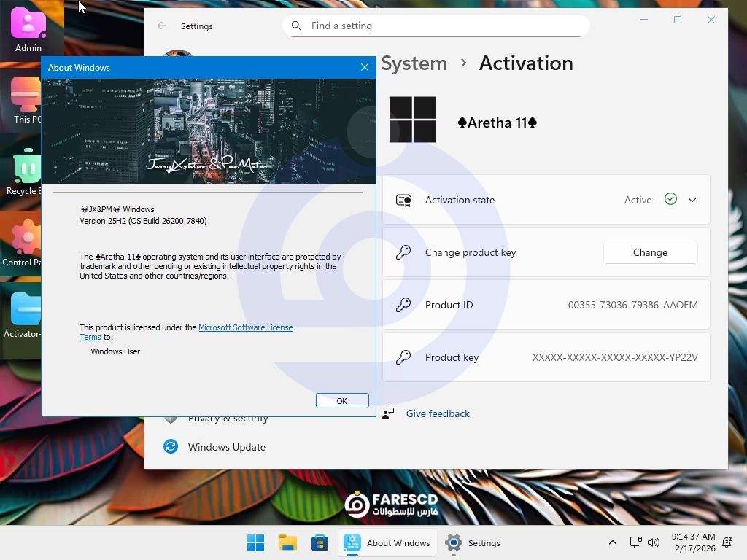Open the Admin desktop icon
The height and width of the screenshot is (560, 747).
point(28,29)
